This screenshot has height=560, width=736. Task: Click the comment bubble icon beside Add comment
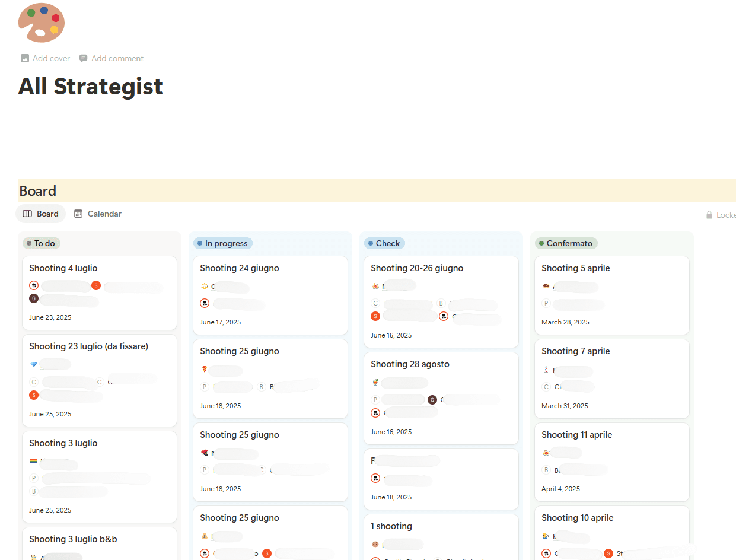click(83, 58)
